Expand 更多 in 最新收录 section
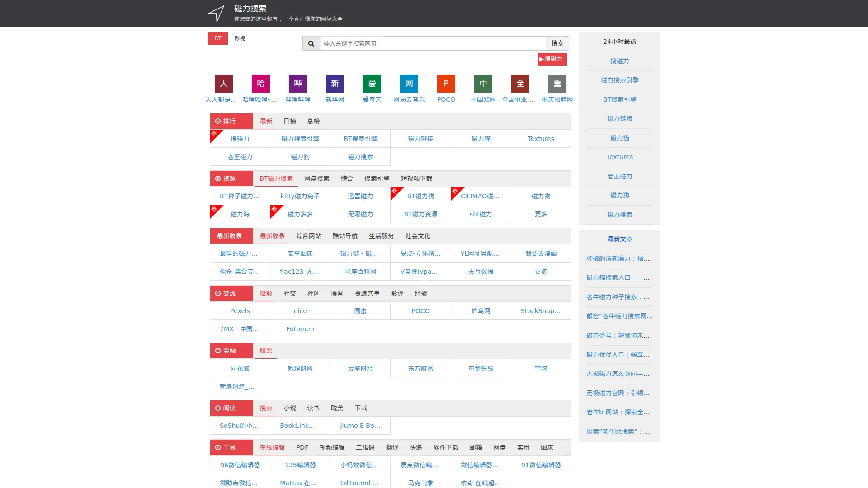Screen dimensions: 868x488 tap(541, 272)
